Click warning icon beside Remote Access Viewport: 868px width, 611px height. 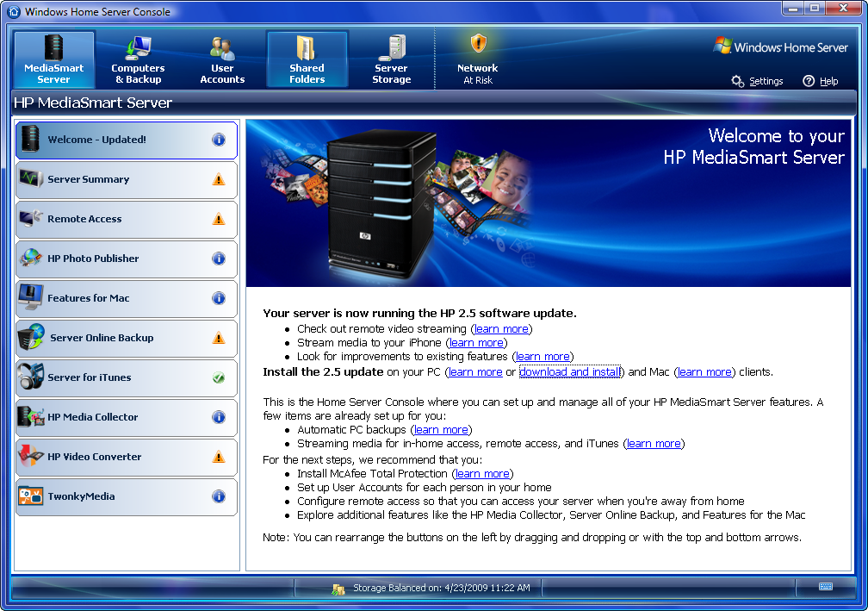[x=219, y=220]
